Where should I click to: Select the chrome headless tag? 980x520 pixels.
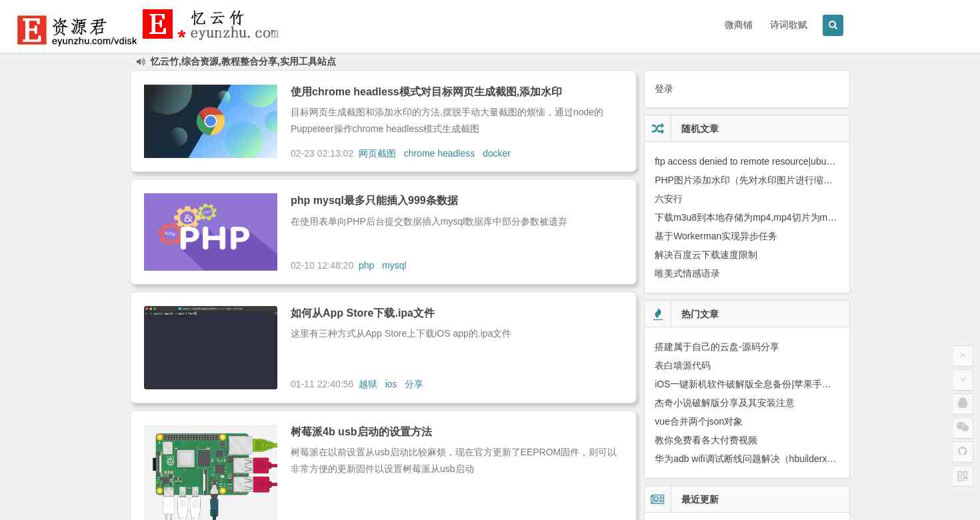click(439, 153)
